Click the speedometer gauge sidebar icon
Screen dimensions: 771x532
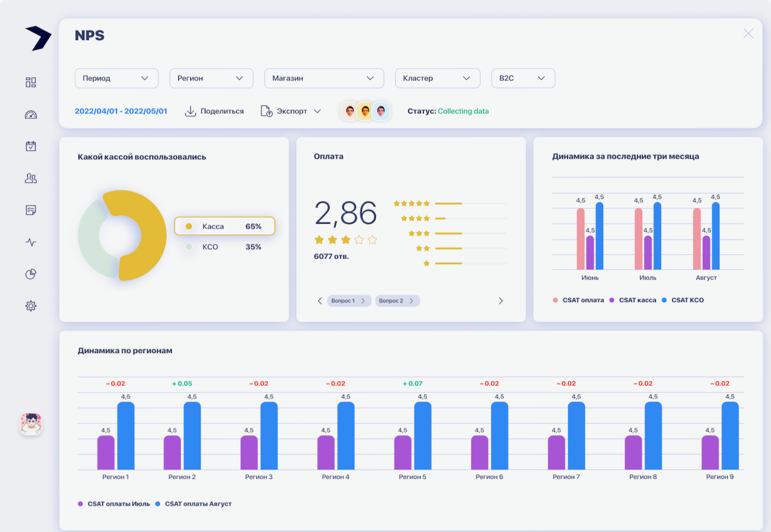[31, 114]
